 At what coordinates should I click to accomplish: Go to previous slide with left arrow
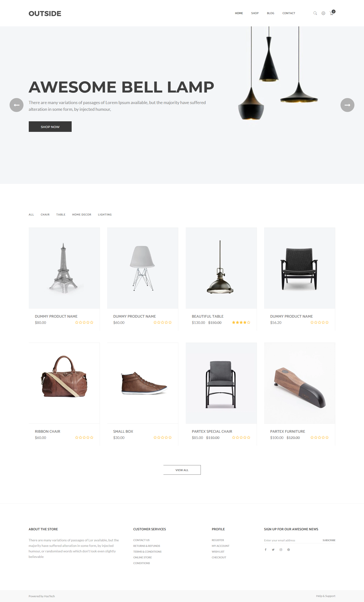17,105
